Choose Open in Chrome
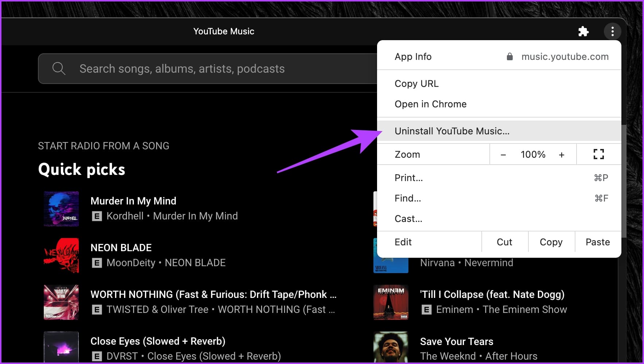 coord(430,104)
